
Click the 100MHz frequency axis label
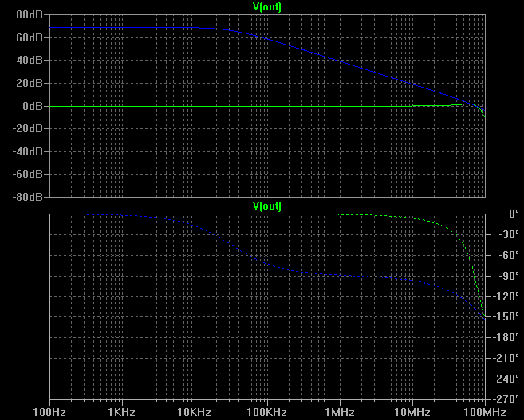(485, 412)
